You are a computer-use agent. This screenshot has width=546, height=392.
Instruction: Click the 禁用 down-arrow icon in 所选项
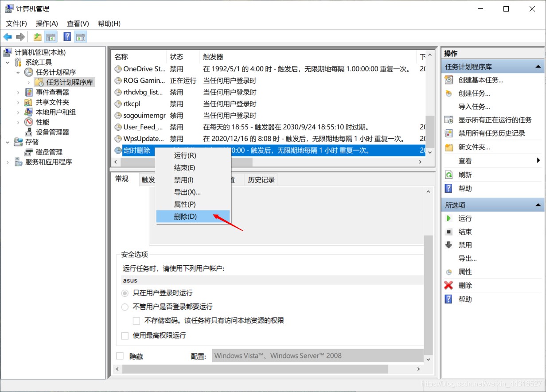449,245
